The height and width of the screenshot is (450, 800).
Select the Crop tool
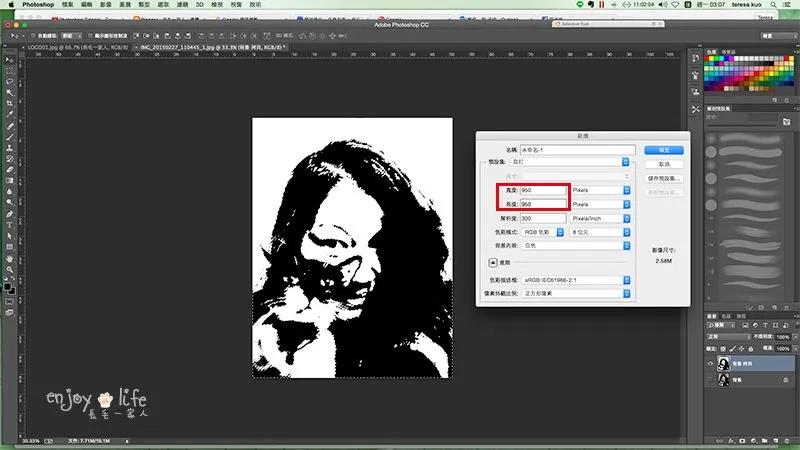pyautogui.click(x=9, y=104)
